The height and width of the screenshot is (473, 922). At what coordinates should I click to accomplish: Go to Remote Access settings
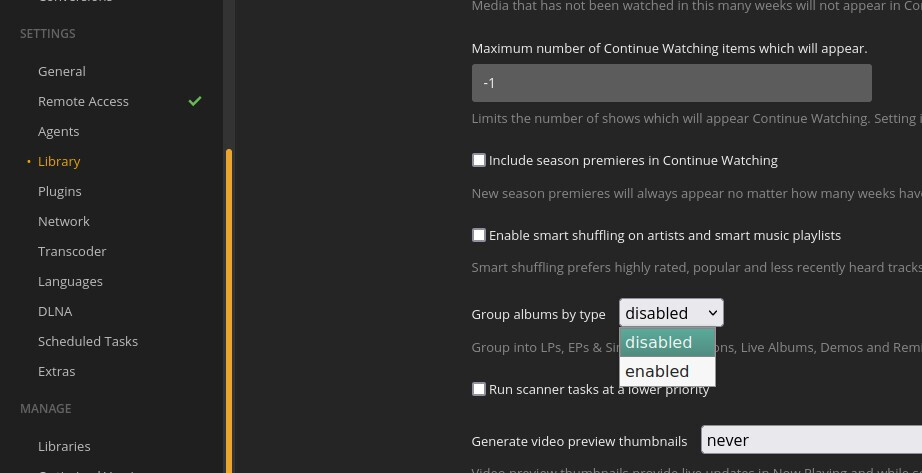(83, 101)
